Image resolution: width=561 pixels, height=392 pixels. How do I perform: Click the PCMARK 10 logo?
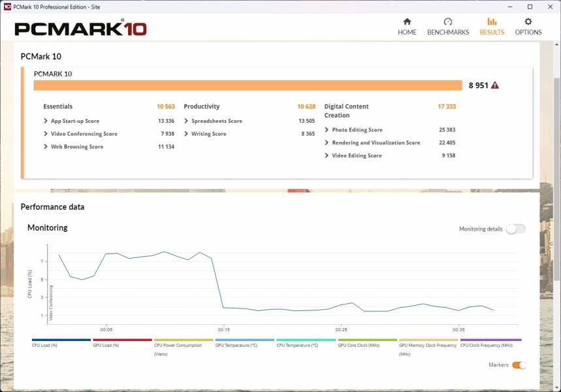(81, 29)
